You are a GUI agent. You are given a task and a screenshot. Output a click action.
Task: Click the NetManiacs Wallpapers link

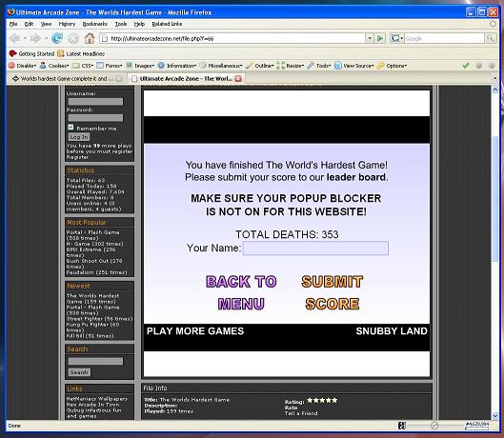pyautogui.click(x=97, y=398)
